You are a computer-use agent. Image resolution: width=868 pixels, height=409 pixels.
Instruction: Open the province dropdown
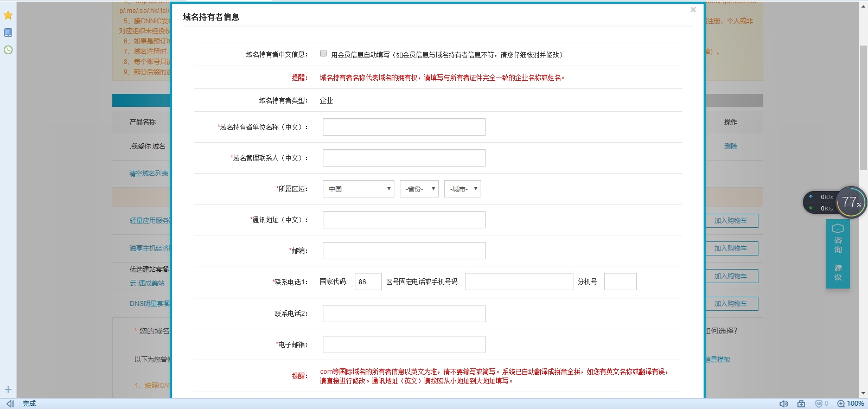click(x=419, y=189)
